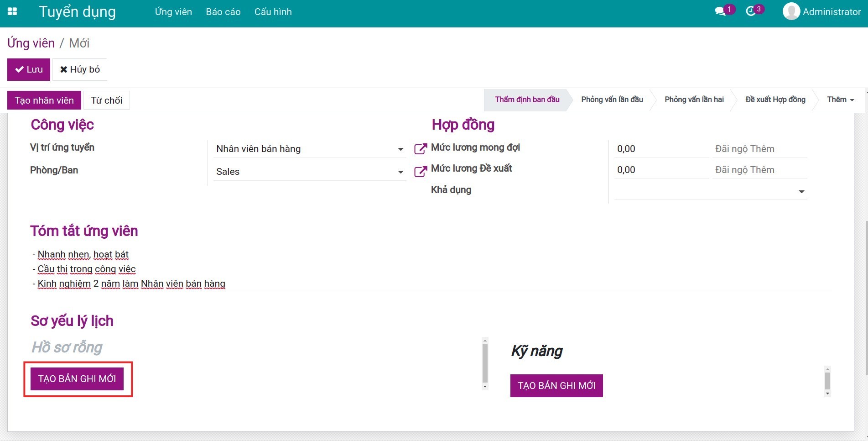
Task: Expand the Phòng/Ban Sales dropdown
Action: pyautogui.click(x=400, y=172)
